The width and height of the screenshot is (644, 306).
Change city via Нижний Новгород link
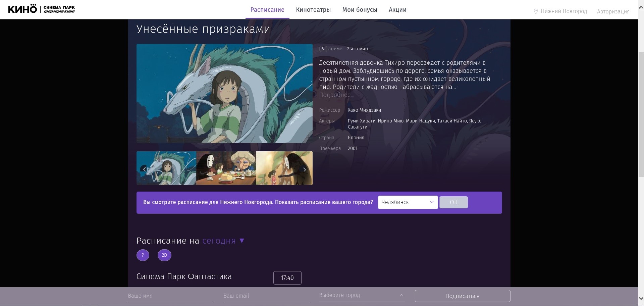pos(564,11)
